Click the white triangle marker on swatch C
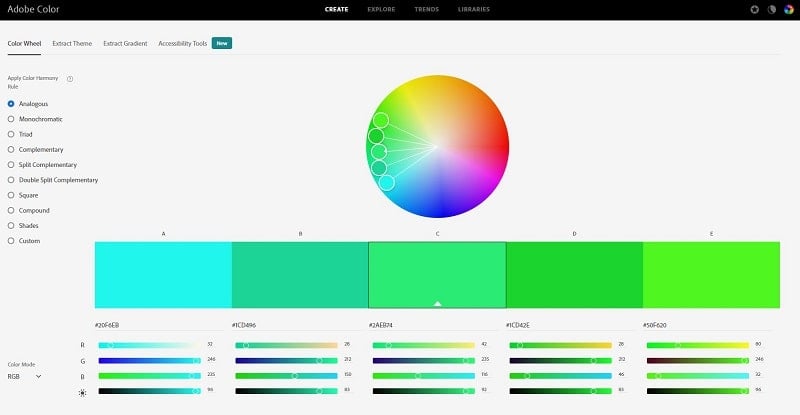 point(437,303)
